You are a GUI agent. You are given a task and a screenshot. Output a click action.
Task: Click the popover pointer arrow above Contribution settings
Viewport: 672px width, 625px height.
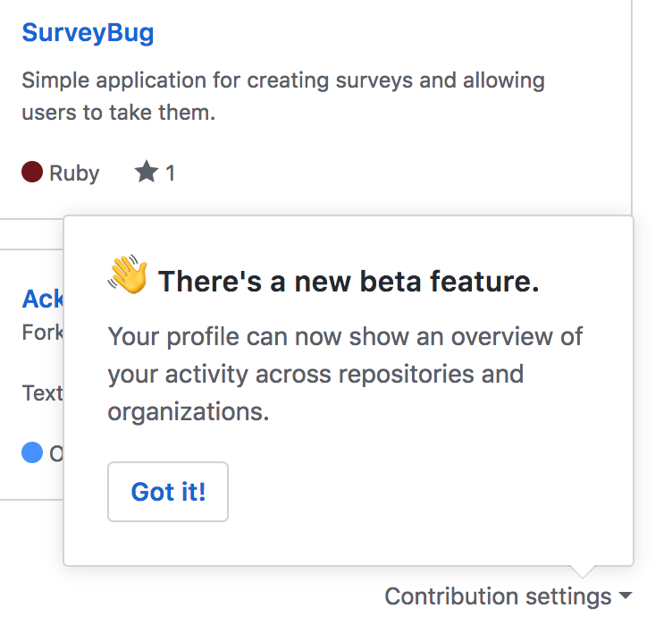(x=583, y=571)
